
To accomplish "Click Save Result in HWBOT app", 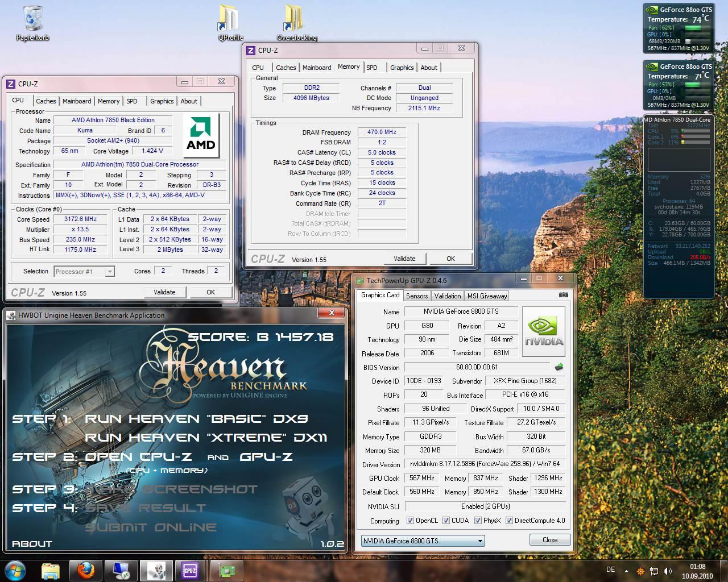I will click(x=145, y=508).
